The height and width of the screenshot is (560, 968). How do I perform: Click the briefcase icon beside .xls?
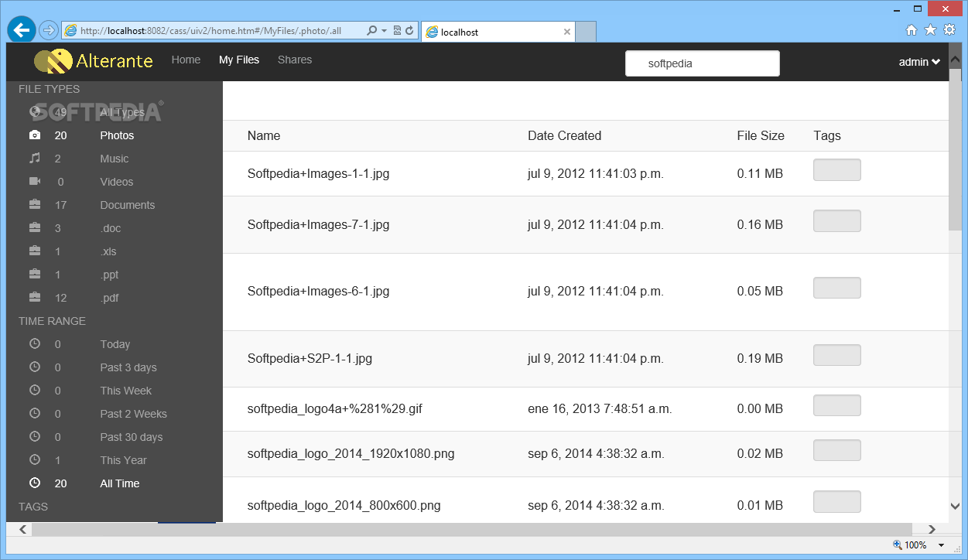[x=35, y=251]
